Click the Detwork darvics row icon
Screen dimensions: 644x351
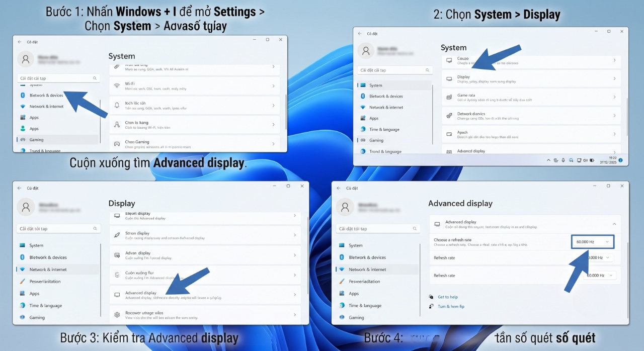449,116
